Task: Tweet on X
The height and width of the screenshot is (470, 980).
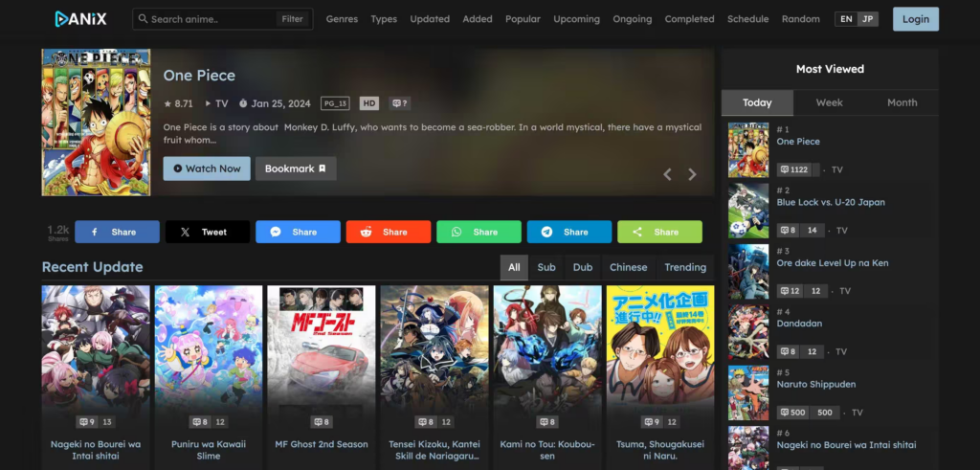Action: (x=208, y=232)
